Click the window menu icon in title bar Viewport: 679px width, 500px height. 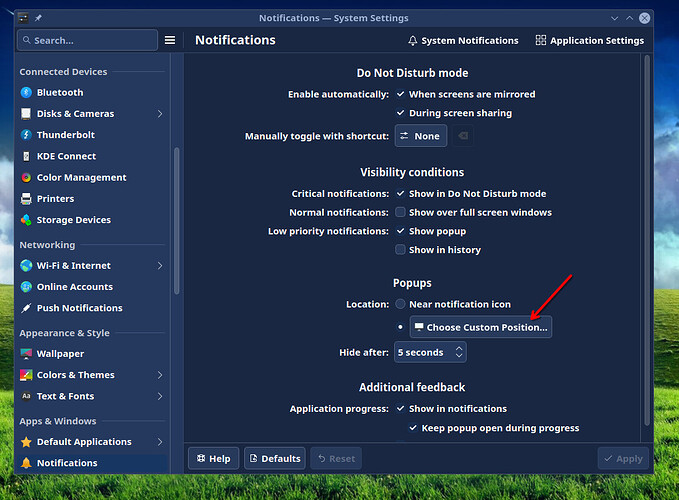point(23,18)
